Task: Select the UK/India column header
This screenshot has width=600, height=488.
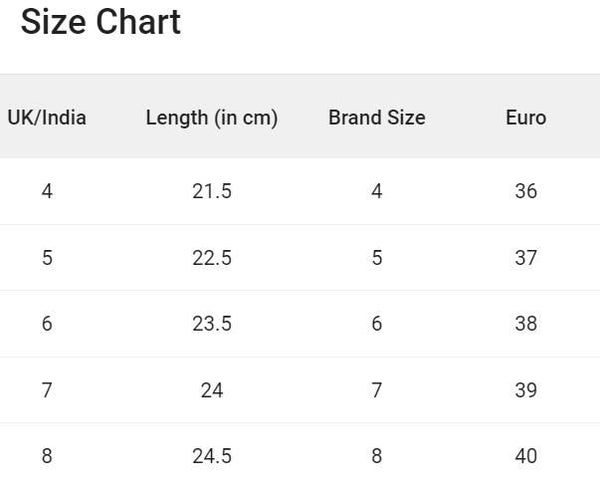Action: 47,117
